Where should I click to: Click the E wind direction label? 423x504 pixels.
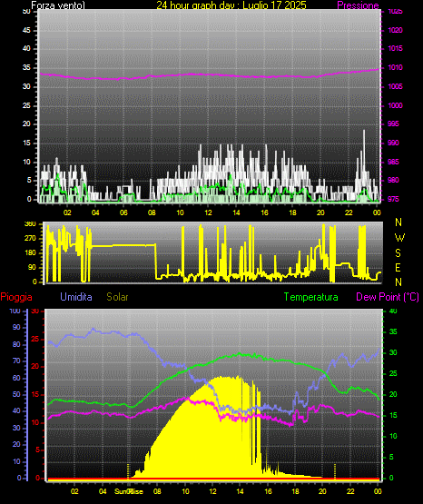pyautogui.click(x=398, y=267)
